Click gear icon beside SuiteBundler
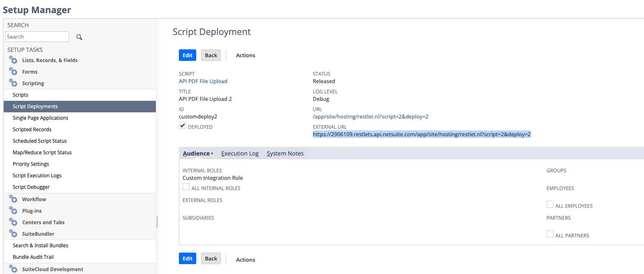Image resolution: width=644 pixels, height=274 pixels. (x=13, y=234)
